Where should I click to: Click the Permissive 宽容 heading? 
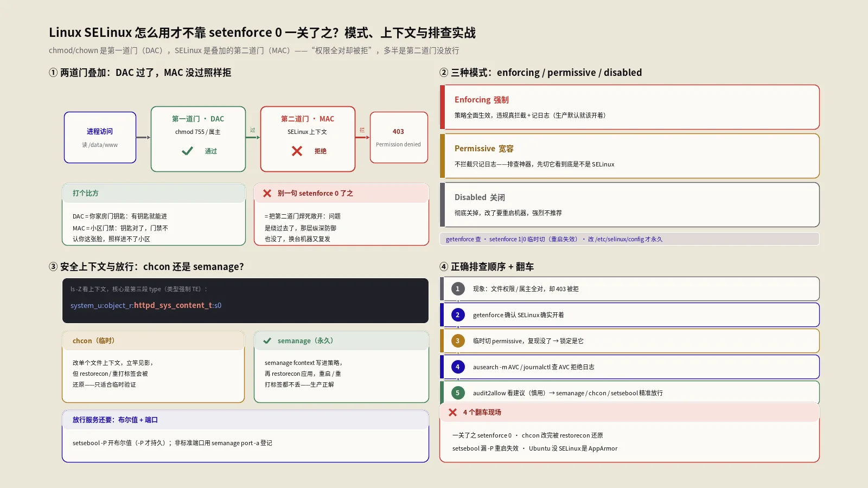click(x=484, y=149)
